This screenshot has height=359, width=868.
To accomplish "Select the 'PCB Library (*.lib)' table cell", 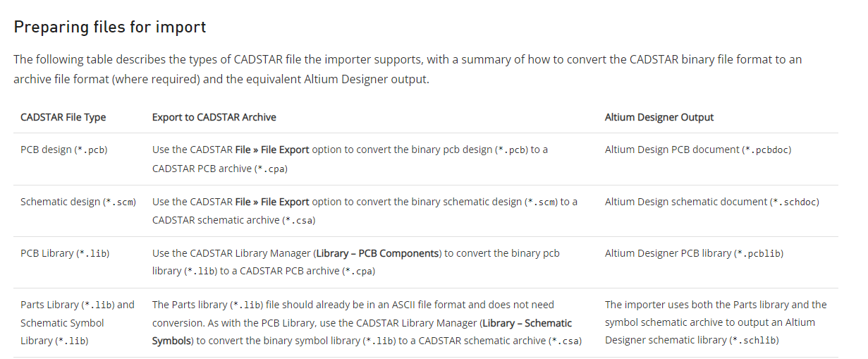I will point(65,253).
